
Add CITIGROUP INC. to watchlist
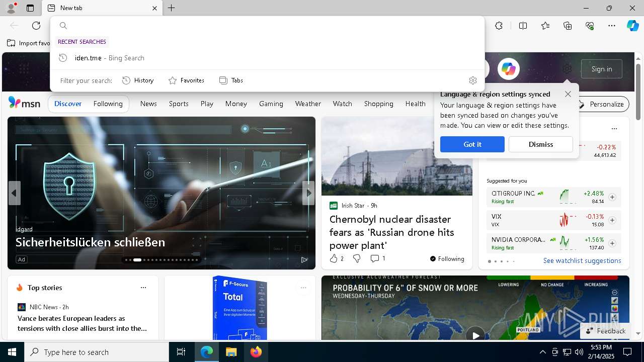pos(612,197)
